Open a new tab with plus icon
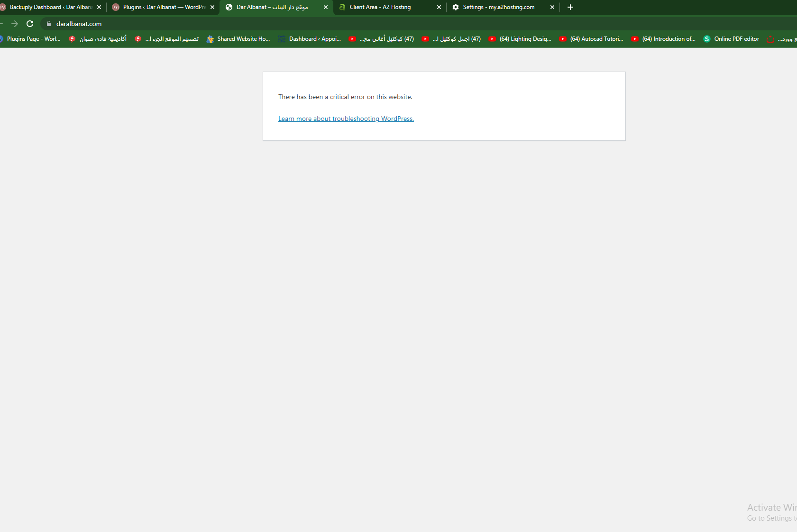This screenshot has width=797, height=532. click(x=570, y=7)
